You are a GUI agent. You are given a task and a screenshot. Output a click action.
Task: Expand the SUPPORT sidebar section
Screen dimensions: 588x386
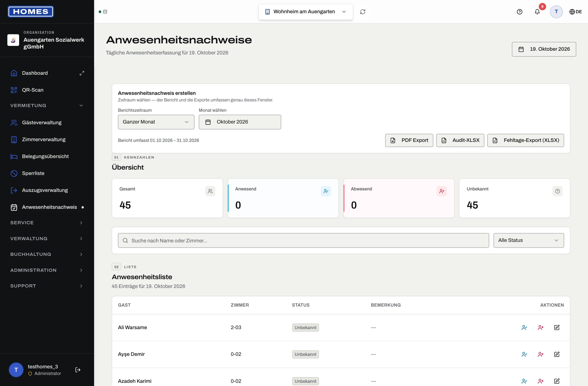coord(47,286)
